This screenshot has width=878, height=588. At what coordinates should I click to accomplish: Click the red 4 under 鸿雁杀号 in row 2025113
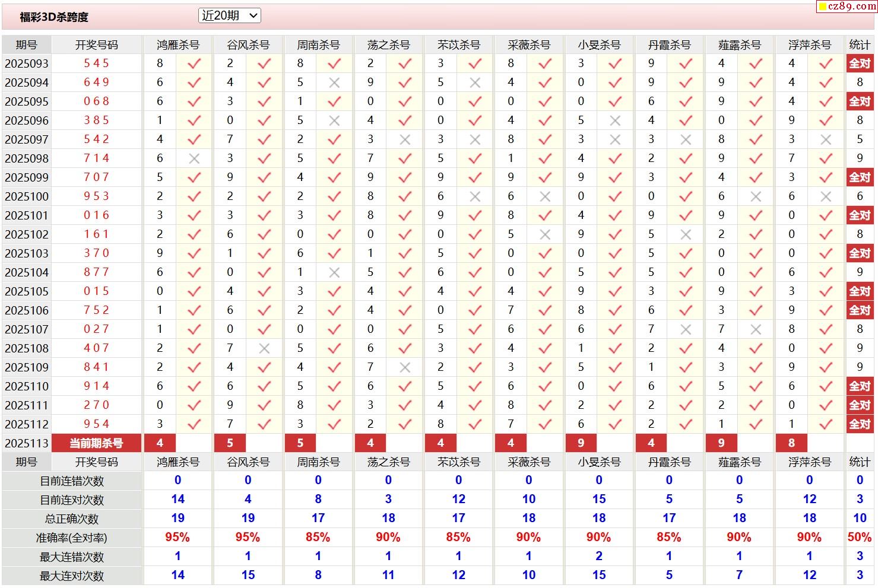[160, 443]
